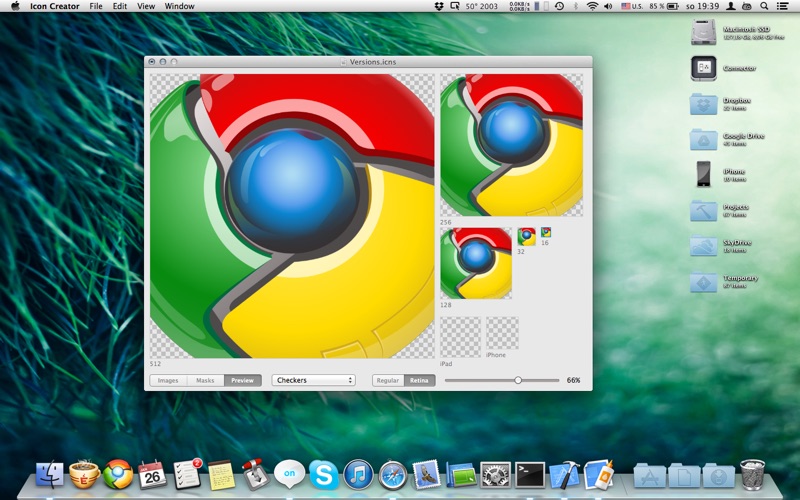Switch to the Masks segment
Image resolution: width=800 pixels, height=500 pixels.
[206, 380]
